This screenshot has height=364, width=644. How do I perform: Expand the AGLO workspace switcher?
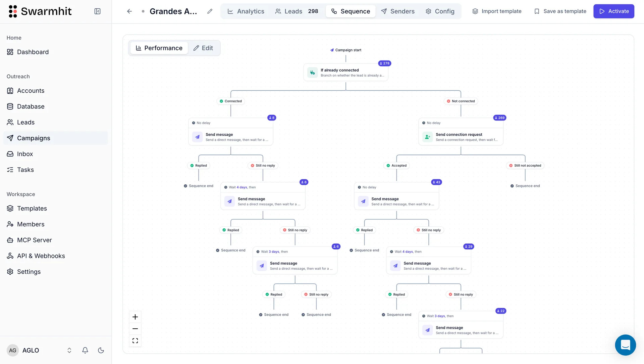tap(69, 350)
